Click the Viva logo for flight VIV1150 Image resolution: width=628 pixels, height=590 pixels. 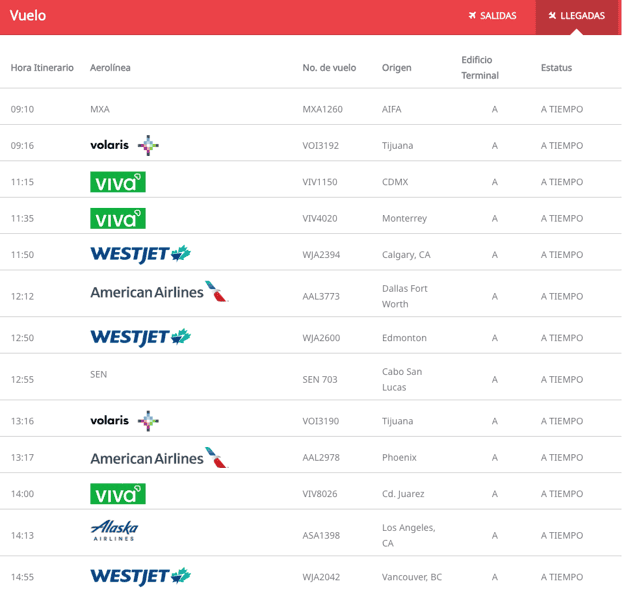pyautogui.click(x=118, y=182)
